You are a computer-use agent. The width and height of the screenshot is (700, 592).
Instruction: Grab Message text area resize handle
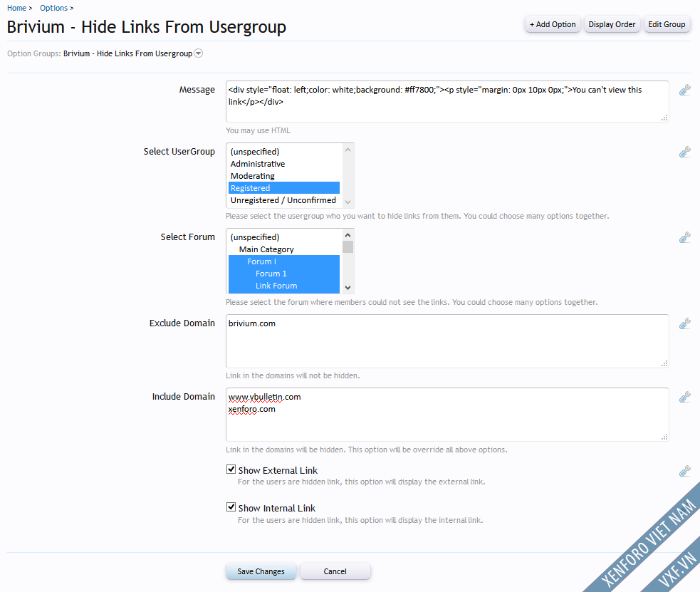664,118
